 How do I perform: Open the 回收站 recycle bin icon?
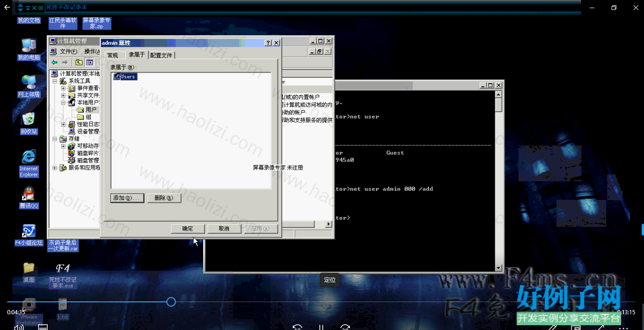point(29,124)
